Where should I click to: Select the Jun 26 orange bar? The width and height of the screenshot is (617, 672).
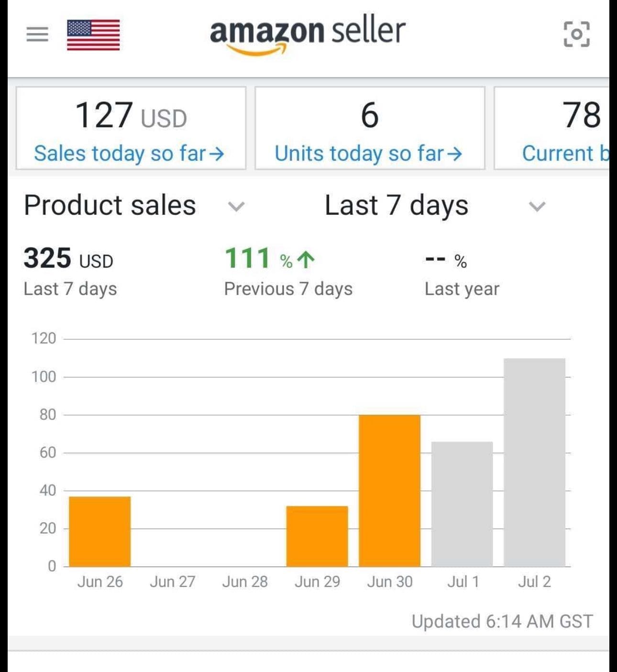100,531
